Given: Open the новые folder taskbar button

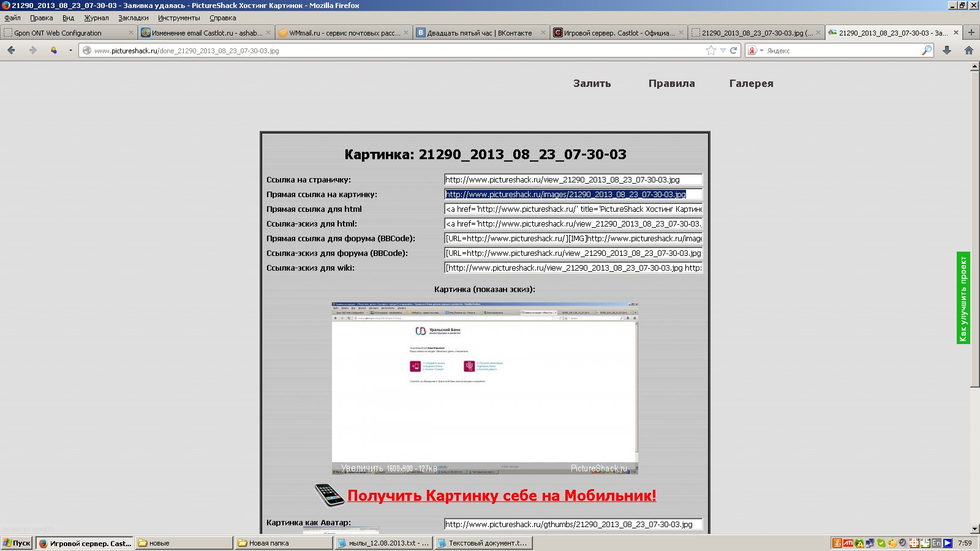Looking at the screenshot, I should click(x=184, y=543).
